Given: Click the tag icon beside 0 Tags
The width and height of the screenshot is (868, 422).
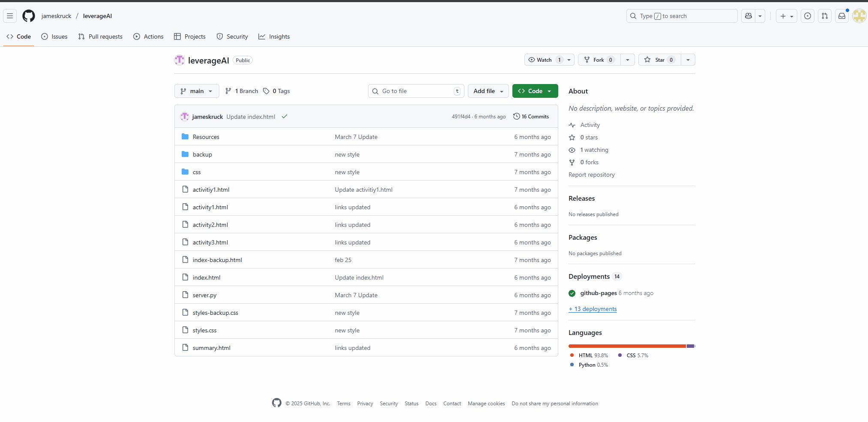Looking at the screenshot, I should [x=266, y=91].
